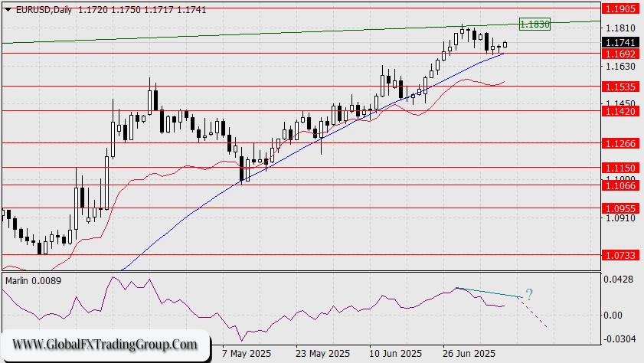Click the 1.1150 level label
This screenshot has height=363, width=644.
(619, 168)
